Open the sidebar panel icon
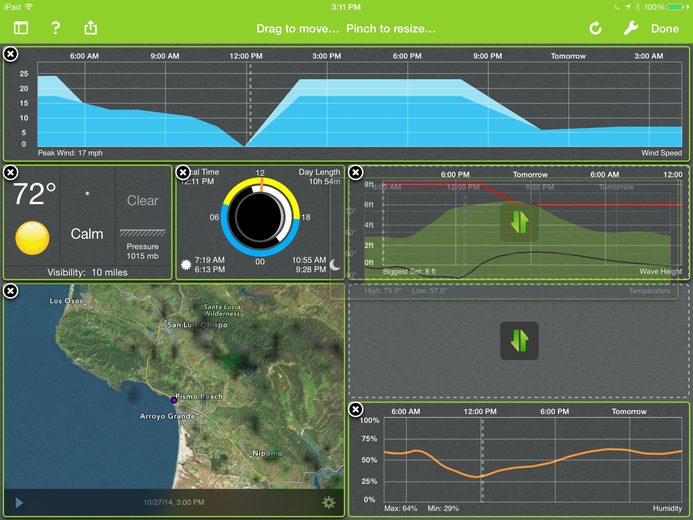 (x=21, y=28)
